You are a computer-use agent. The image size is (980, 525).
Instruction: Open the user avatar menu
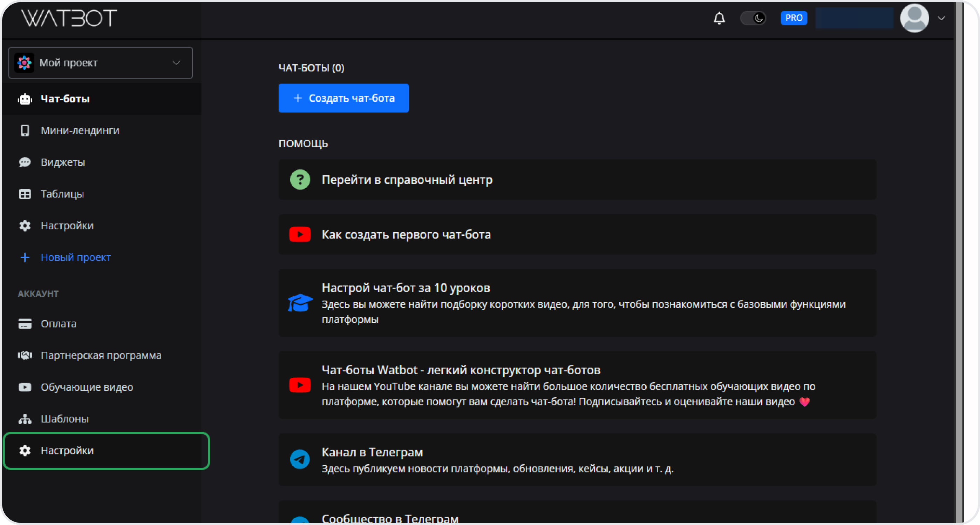click(914, 18)
